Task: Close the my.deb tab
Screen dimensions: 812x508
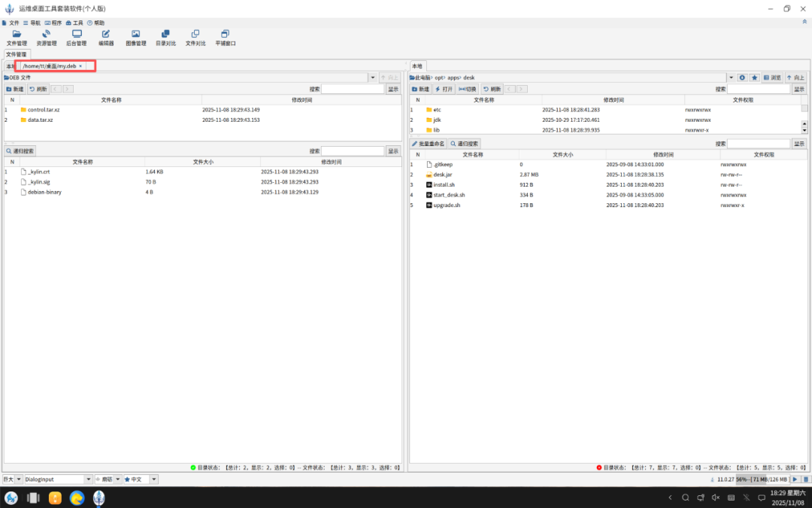Action: pyautogui.click(x=80, y=66)
